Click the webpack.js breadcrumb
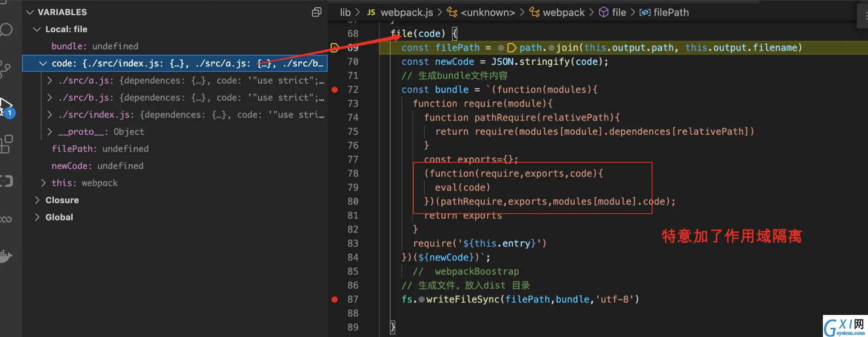868x337 pixels. tap(400, 12)
